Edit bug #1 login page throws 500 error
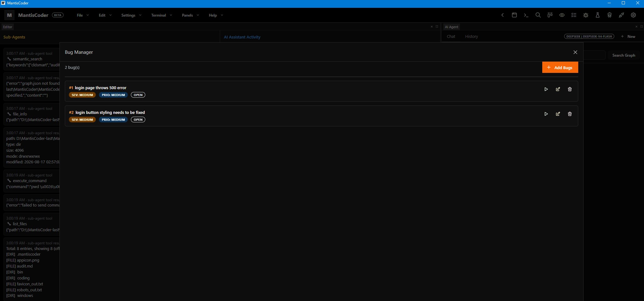Viewport: 644px width, 301px height. (558, 89)
